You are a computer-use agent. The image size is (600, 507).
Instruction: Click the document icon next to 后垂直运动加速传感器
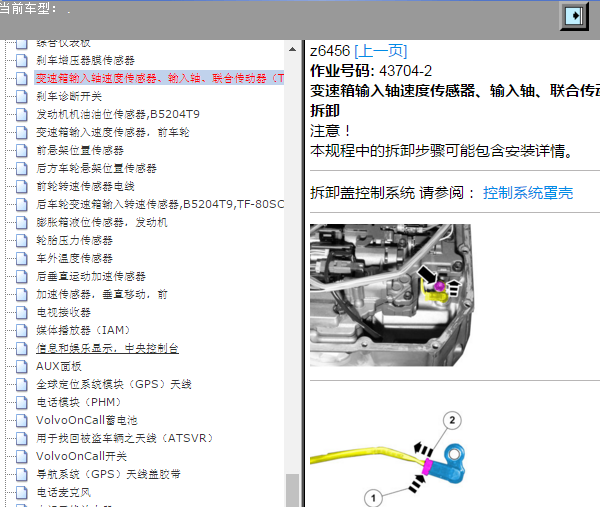(x=21, y=276)
